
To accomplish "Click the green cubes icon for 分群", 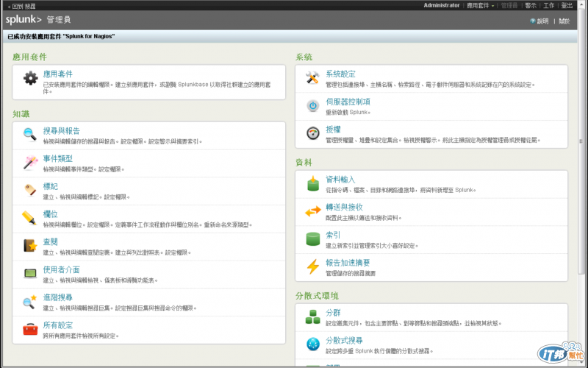I will [313, 316].
